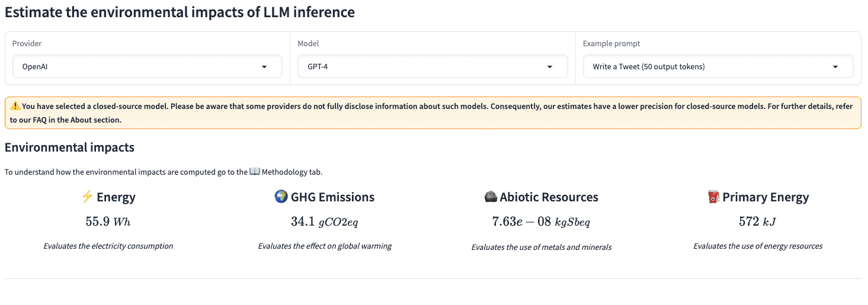The height and width of the screenshot is (305, 868).
Task: Click the GPT-4 model field
Action: (433, 66)
